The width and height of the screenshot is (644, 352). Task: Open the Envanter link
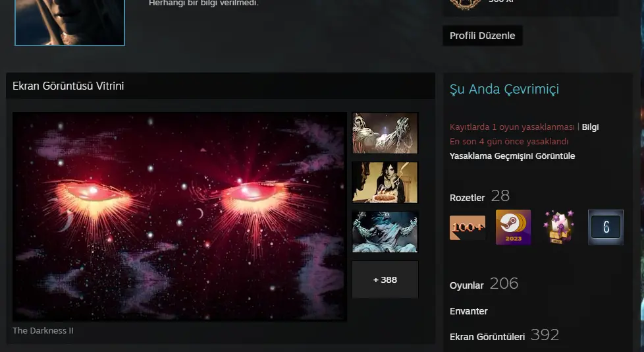tap(469, 311)
